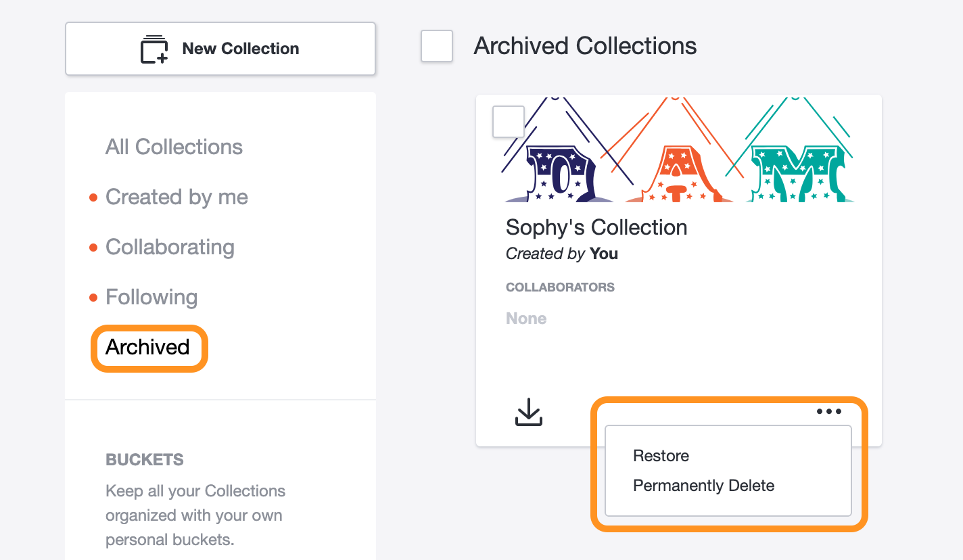Image resolution: width=963 pixels, height=560 pixels.
Task: Filter by Created by me
Action: pyautogui.click(x=177, y=197)
